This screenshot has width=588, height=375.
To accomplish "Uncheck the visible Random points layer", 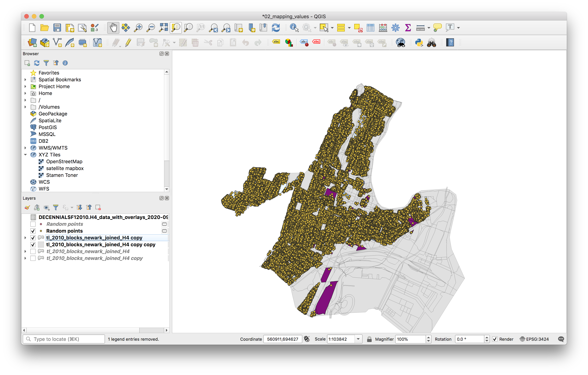I will coord(33,231).
